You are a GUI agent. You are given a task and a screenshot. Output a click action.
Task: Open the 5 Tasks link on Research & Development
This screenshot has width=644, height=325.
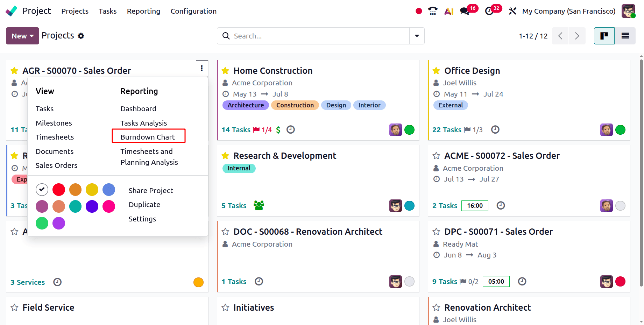click(234, 206)
